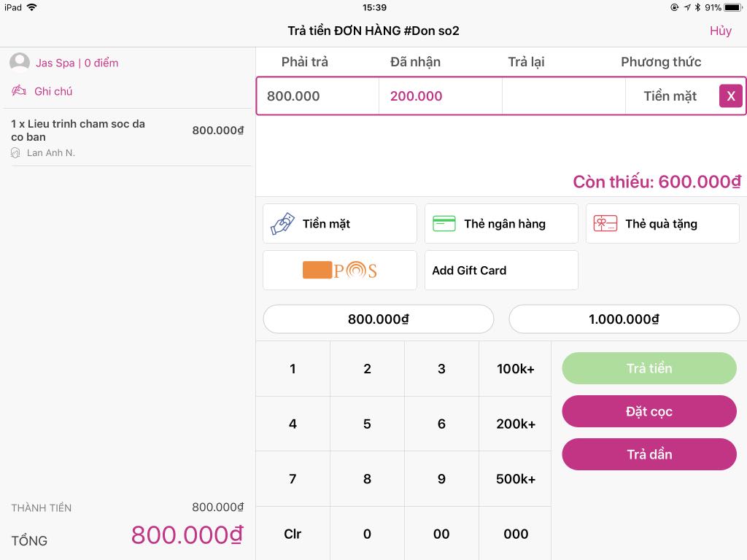The height and width of the screenshot is (560, 747).
Task: Add 100k+ on the keypad
Action: tap(515, 369)
